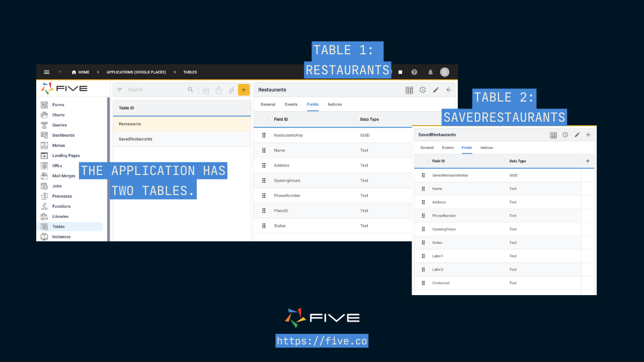
Task: Click the back arrow in SavedRestaurants window
Action: (589, 135)
